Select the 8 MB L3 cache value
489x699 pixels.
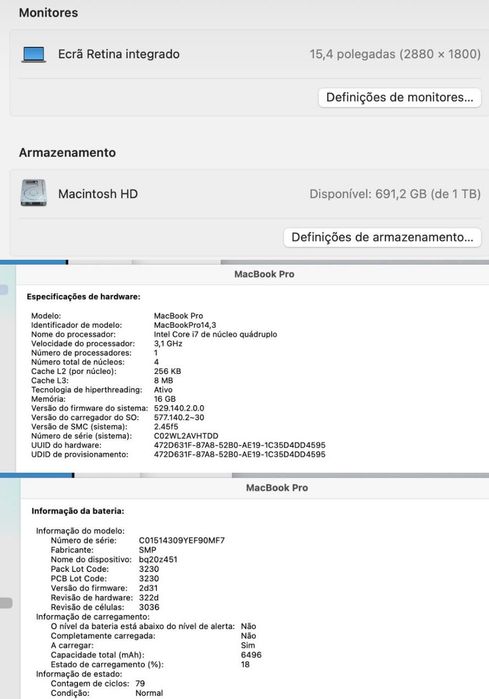click(163, 381)
